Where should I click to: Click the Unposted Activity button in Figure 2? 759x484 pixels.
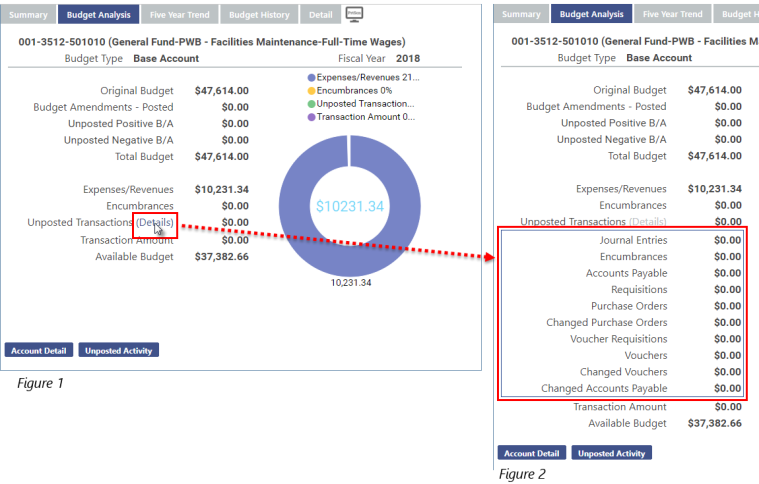[610, 453]
